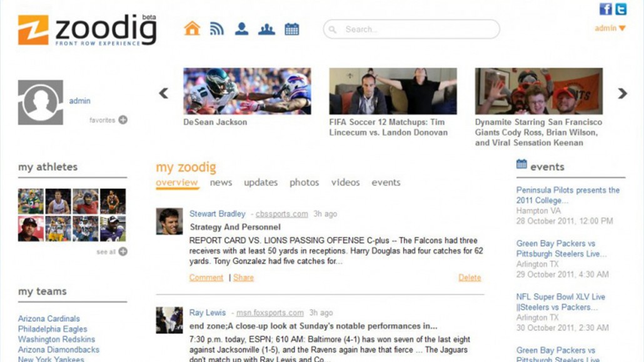Open the Arizona Cardinals team link
This screenshot has height=362, width=644.
[x=49, y=319]
